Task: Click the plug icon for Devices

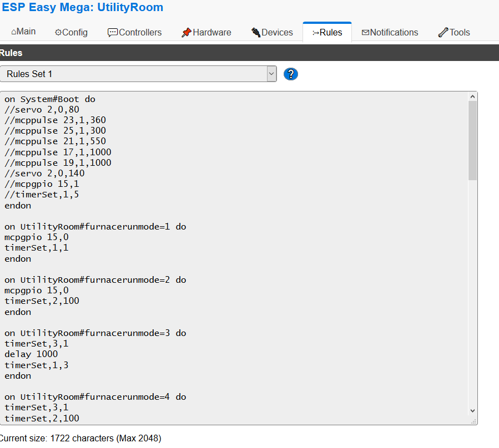Action: pyautogui.click(x=256, y=33)
